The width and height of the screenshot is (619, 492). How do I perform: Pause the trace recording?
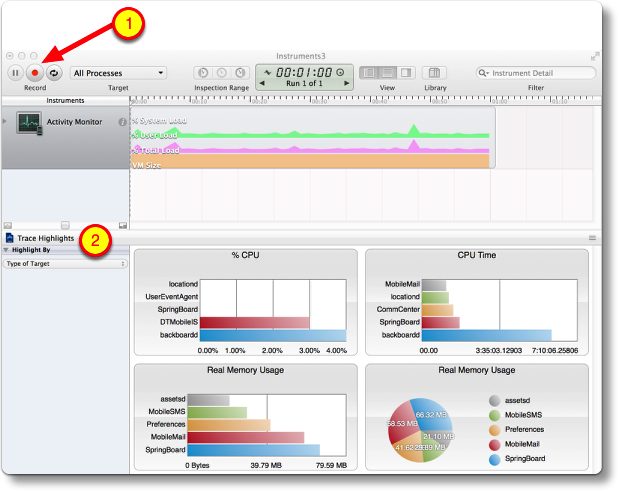click(16, 73)
